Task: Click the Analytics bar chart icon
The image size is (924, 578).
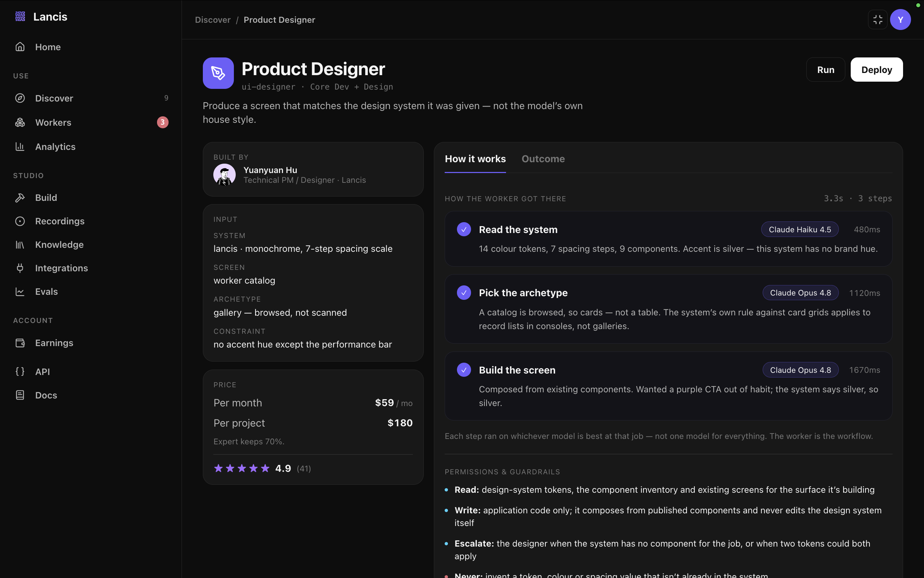Action: click(x=20, y=146)
